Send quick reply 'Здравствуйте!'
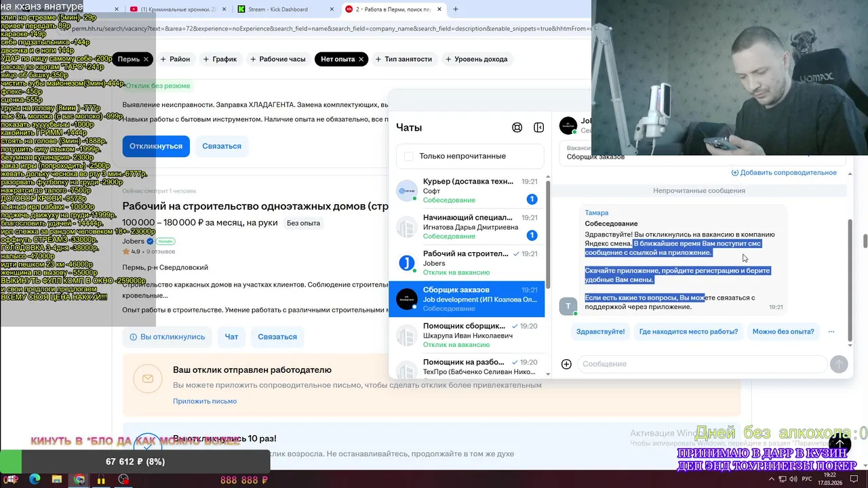 pyautogui.click(x=600, y=331)
